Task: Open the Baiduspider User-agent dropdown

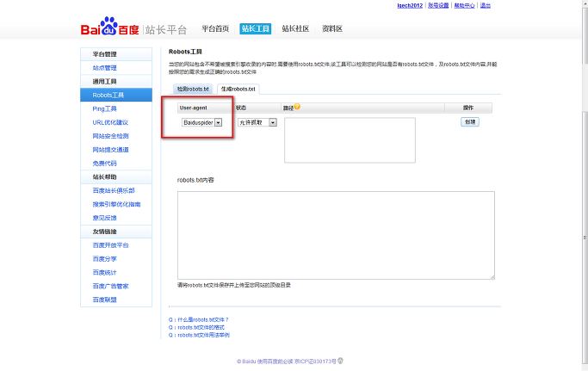Action: [201, 122]
